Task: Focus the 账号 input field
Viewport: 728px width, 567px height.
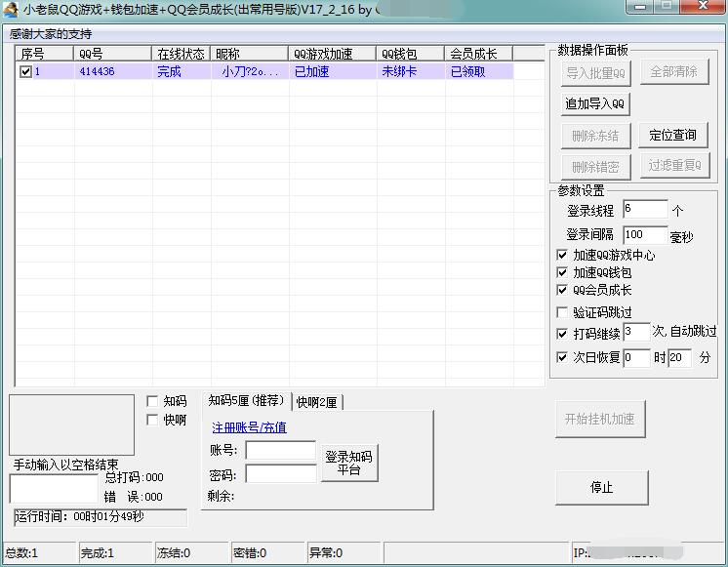Action: [281, 451]
